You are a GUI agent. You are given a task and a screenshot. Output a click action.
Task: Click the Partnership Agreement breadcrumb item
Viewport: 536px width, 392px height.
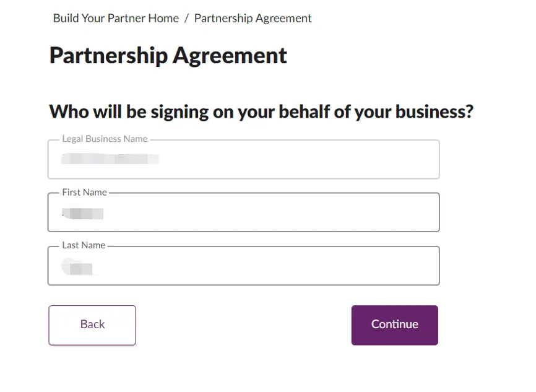pos(253,18)
